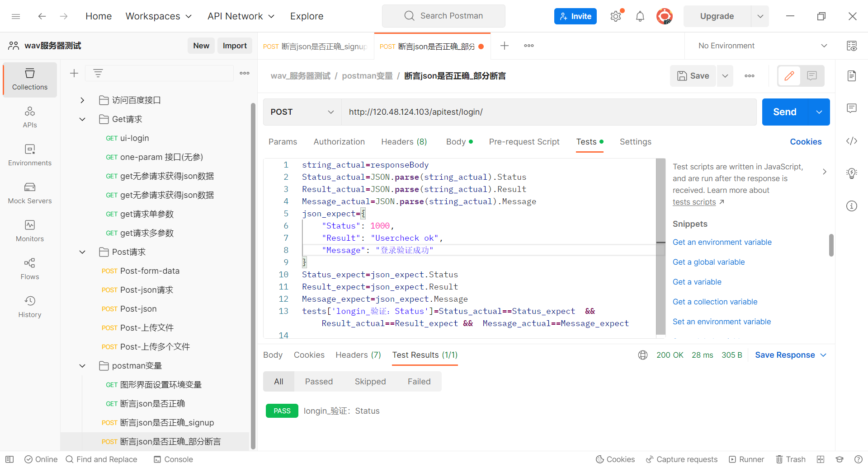Collapse the Get请求 folder

pos(82,119)
